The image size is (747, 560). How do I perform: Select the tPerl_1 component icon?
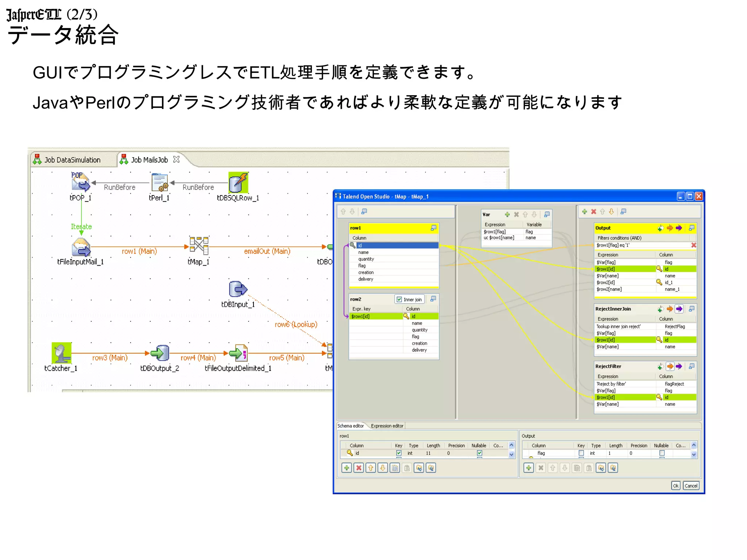160,182
